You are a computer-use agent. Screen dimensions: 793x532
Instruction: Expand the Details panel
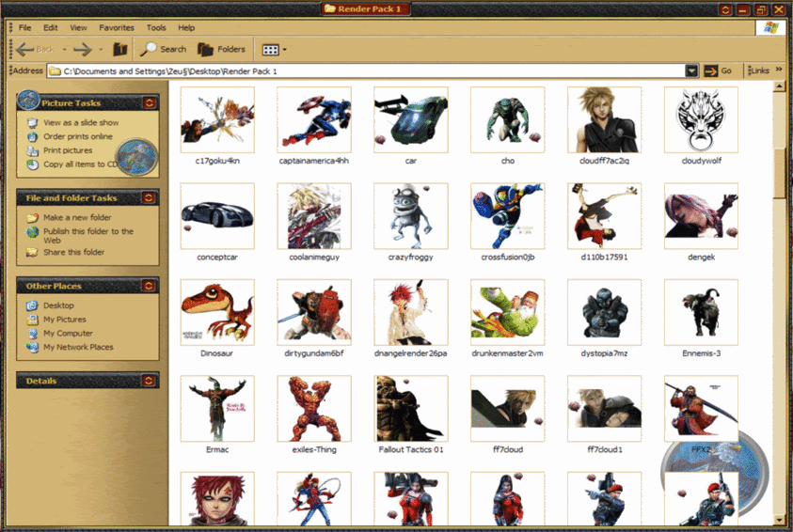149,381
